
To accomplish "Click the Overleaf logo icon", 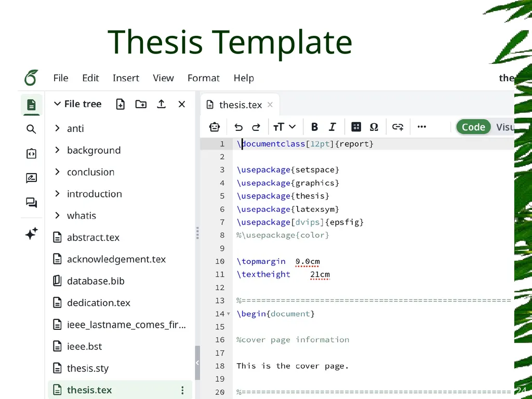I will coord(31,78).
